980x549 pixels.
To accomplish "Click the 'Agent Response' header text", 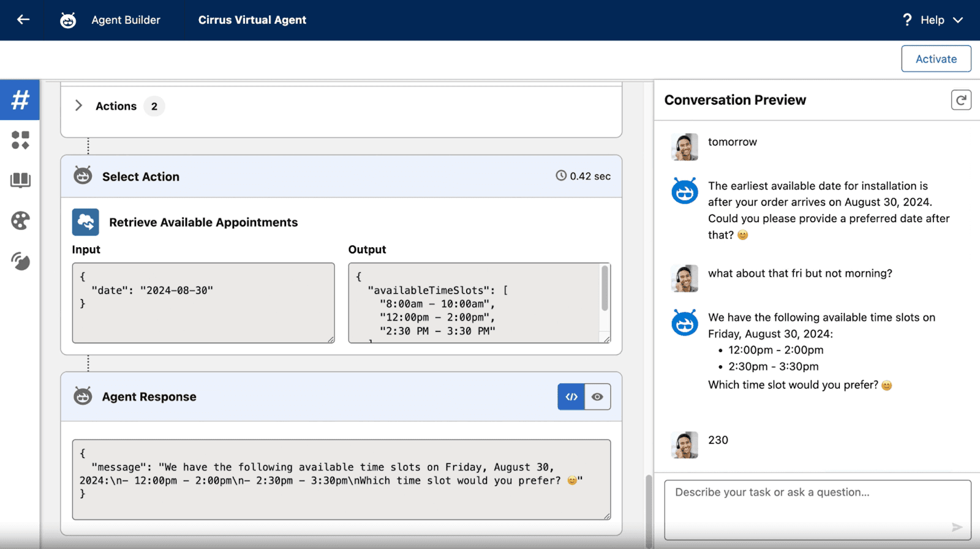I will pyautogui.click(x=149, y=397).
